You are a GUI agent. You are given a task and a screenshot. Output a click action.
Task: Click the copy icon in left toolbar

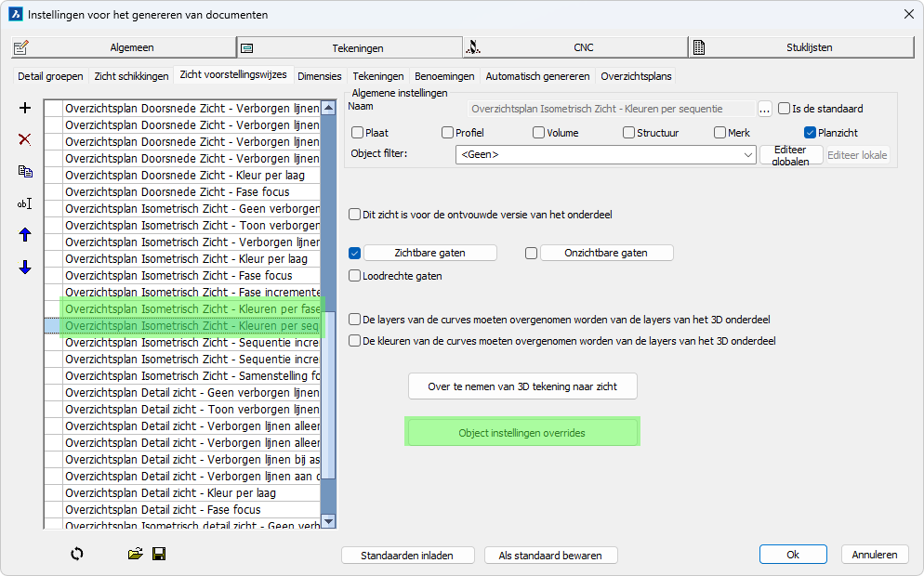[x=25, y=171]
